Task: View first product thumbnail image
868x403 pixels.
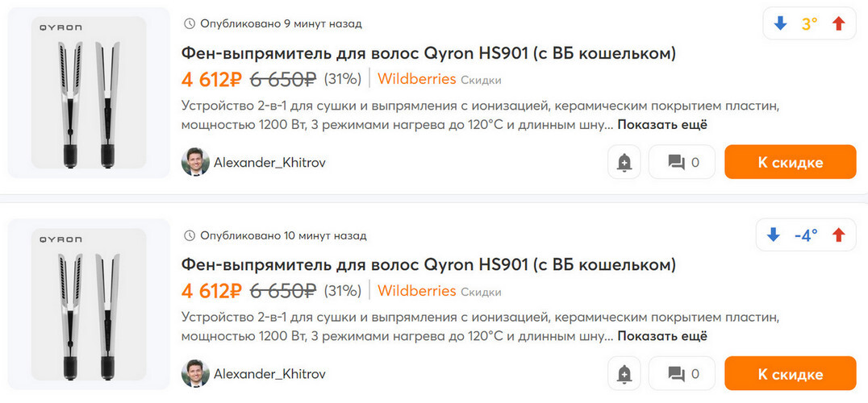Action: click(x=89, y=93)
